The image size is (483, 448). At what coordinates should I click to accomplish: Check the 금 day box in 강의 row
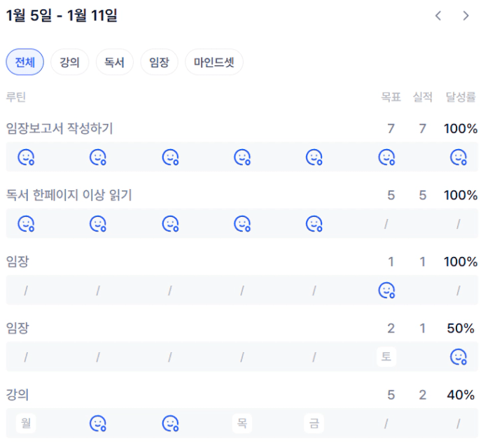[314, 423]
